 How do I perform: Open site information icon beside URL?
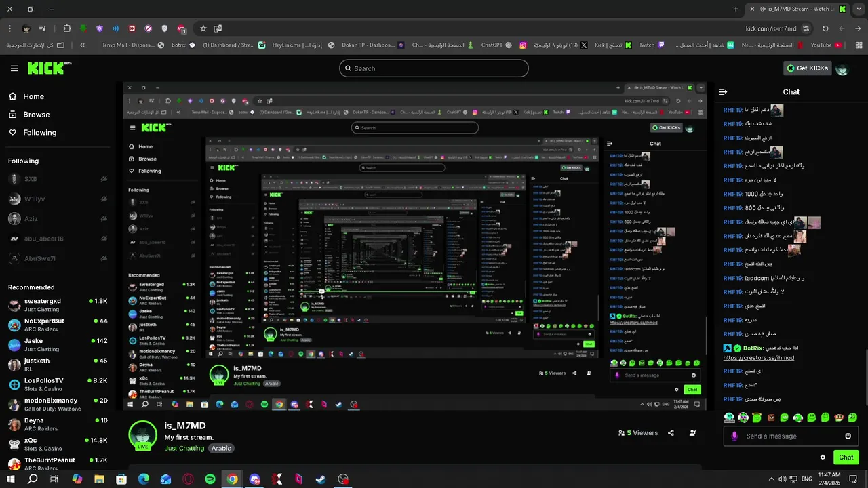[806, 28]
